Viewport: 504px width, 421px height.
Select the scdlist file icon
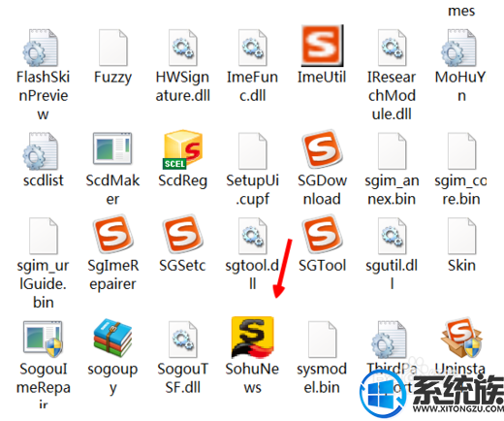(x=41, y=151)
